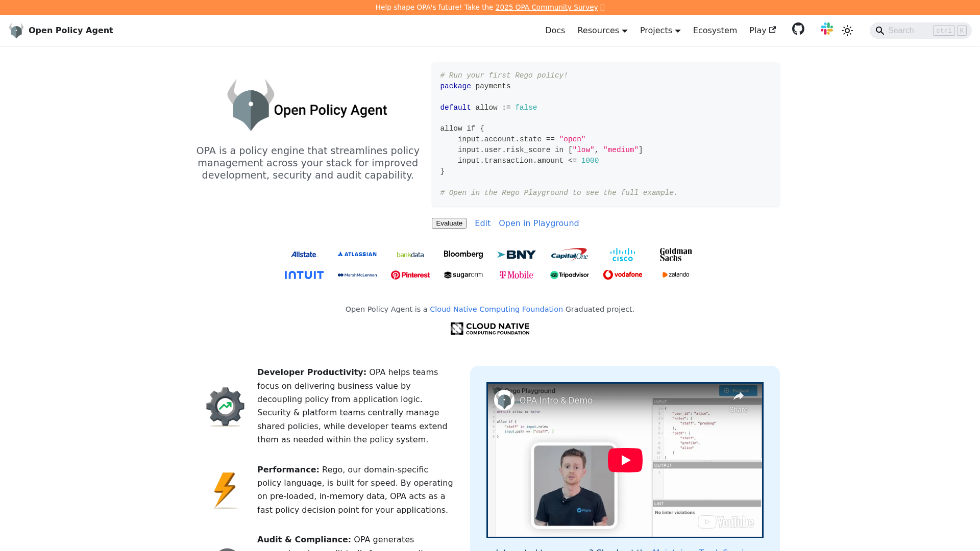Open the OPA GitHub repository
980x551 pixels.
(x=798, y=29)
